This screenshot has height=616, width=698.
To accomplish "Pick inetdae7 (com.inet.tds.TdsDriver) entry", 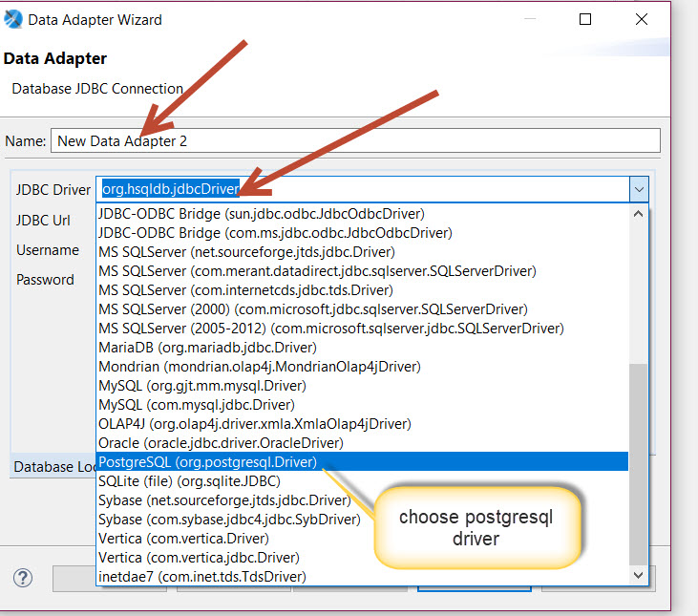I will (x=201, y=576).
